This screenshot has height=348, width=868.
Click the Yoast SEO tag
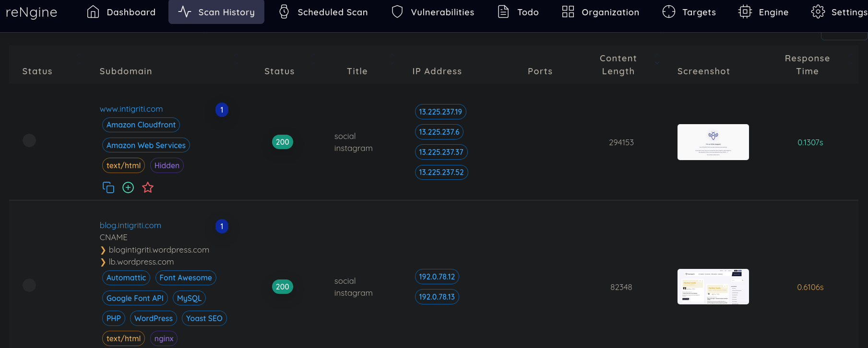pyautogui.click(x=204, y=318)
